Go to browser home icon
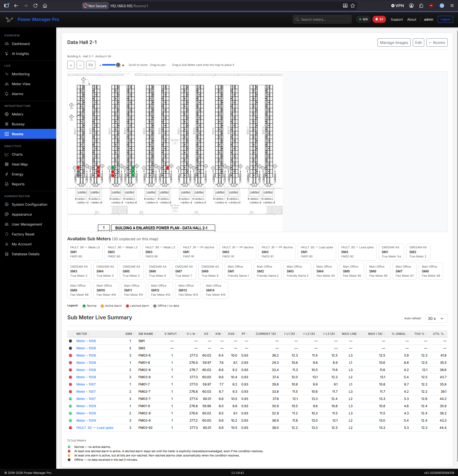Viewport: 458px width, 476px height. click(x=45, y=6)
